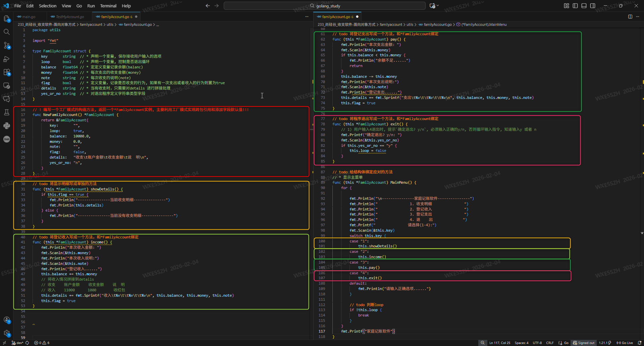The image size is (644, 346).
Task: Switch to the main.go tab
Action: pos(29,17)
